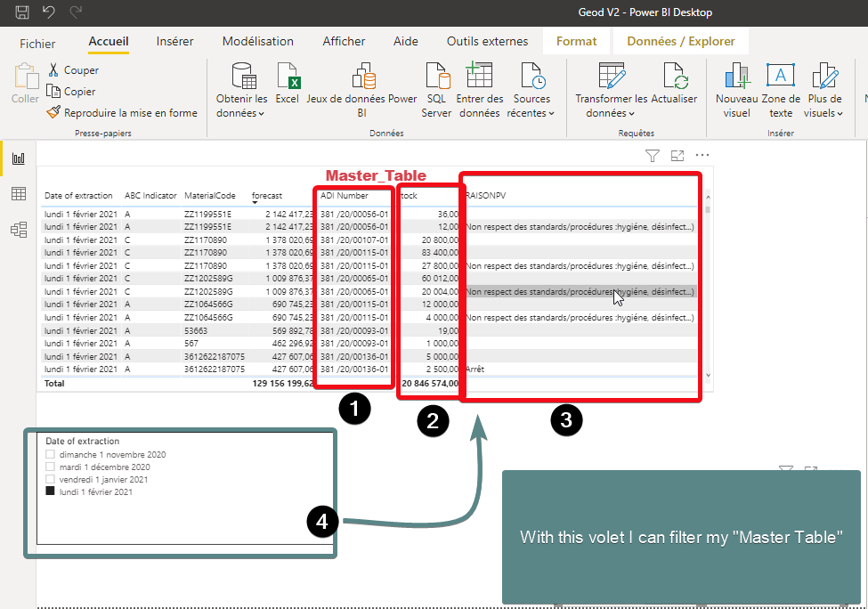868x609 pixels.
Task: Click Reproduire la mise en forme
Action: coord(122,112)
